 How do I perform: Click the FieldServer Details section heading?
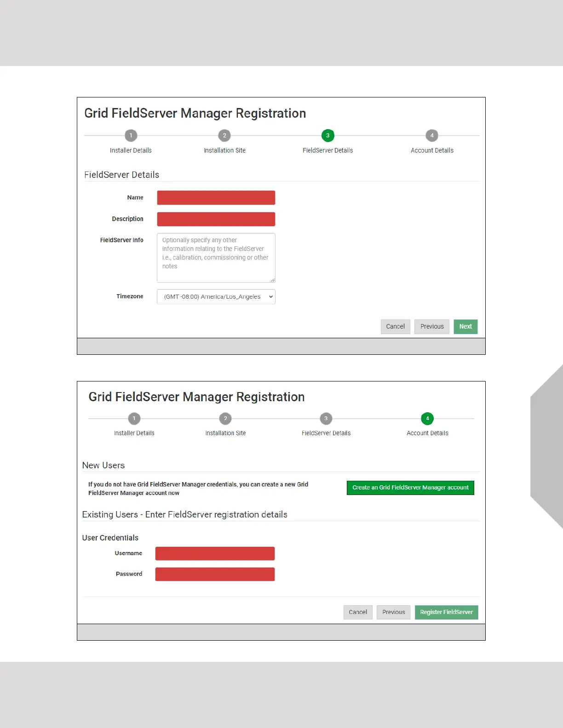point(122,175)
